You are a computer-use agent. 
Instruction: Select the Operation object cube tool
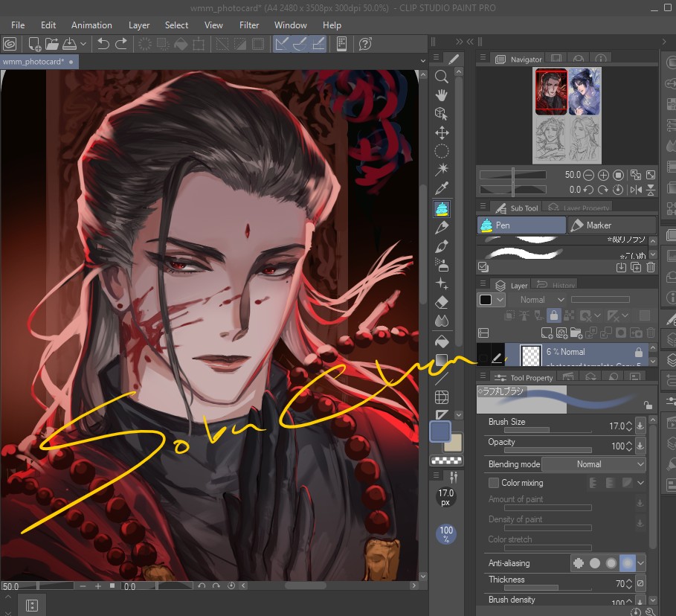[441, 113]
